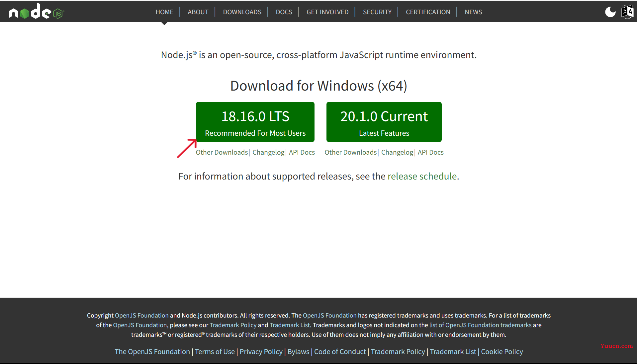Viewport: 637px width, 364px height.
Task: Open Trademark List link in copyright paragraph
Action: pos(290,325)
